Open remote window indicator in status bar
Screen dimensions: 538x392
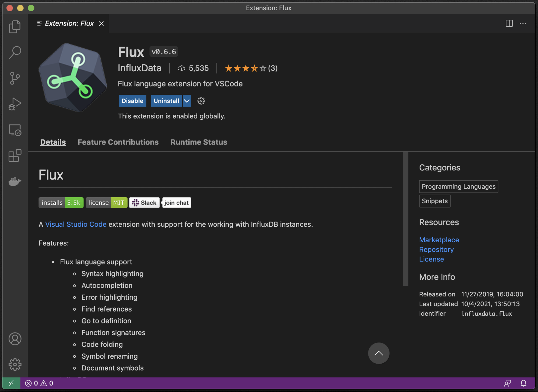tap(11, 383)
